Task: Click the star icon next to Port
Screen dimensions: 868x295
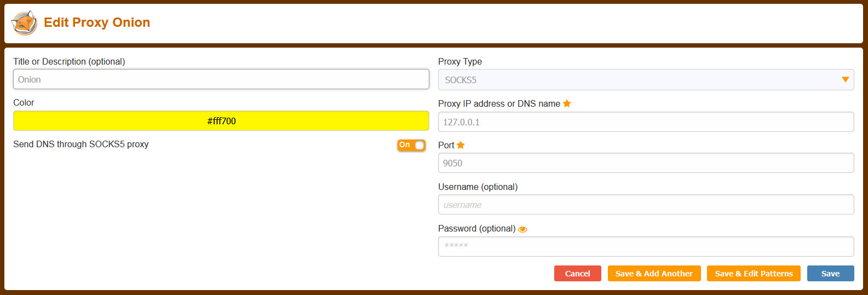Action: click(x=461, y=145)
